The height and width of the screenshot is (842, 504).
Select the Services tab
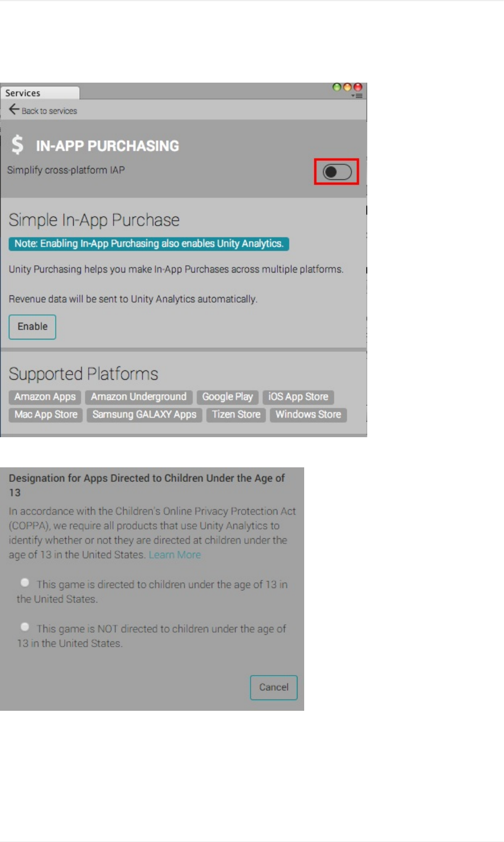click(x=39, y=93)
